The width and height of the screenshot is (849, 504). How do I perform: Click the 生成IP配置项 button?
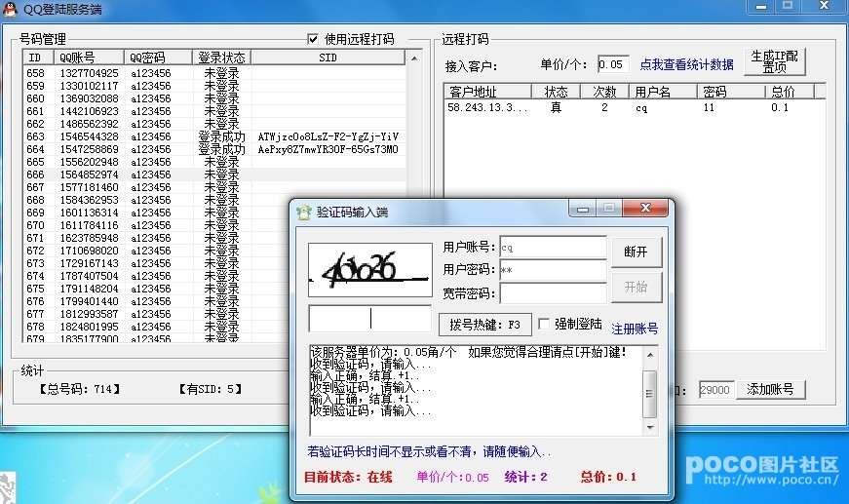[x=774, y=61]
